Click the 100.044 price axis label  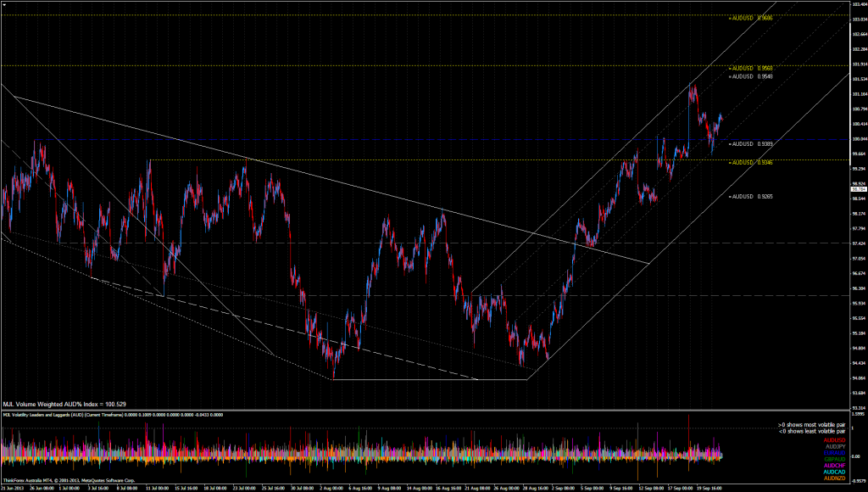click(860, 138)
